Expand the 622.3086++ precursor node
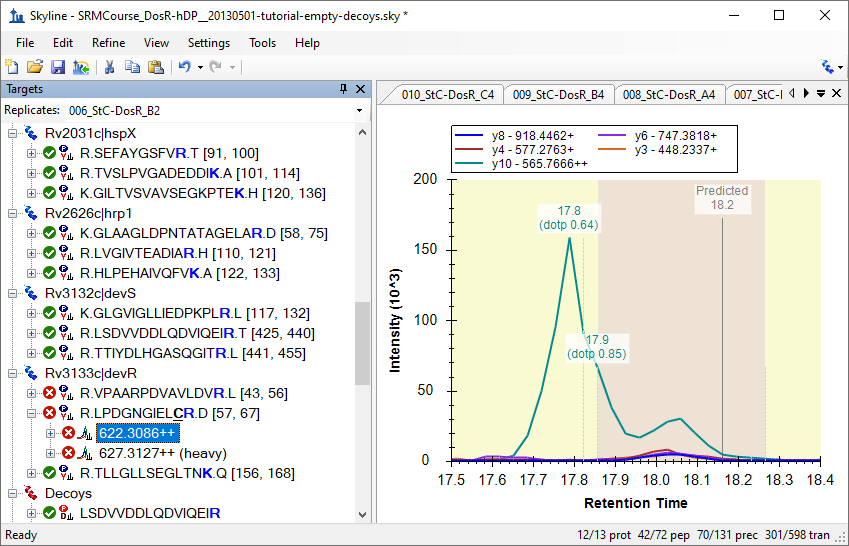Screen dimensions: 849x546 coord(50,433)
